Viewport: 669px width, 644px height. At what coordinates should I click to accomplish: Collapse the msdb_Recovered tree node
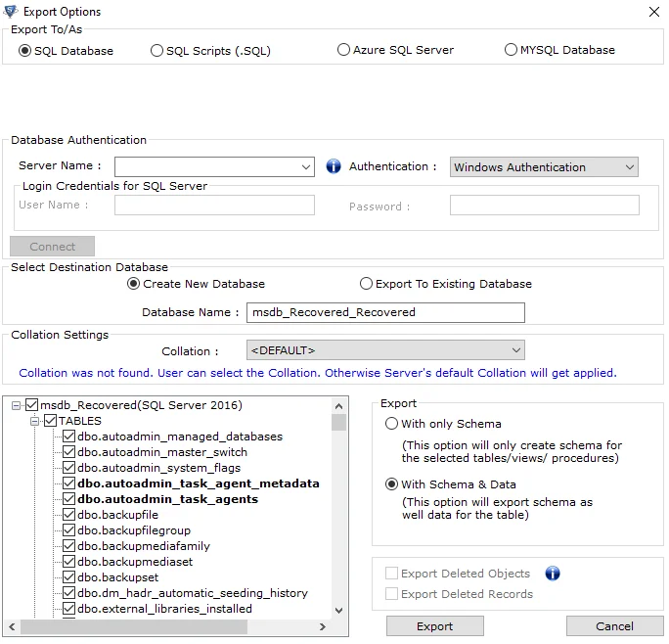click(x=16, y=405)
